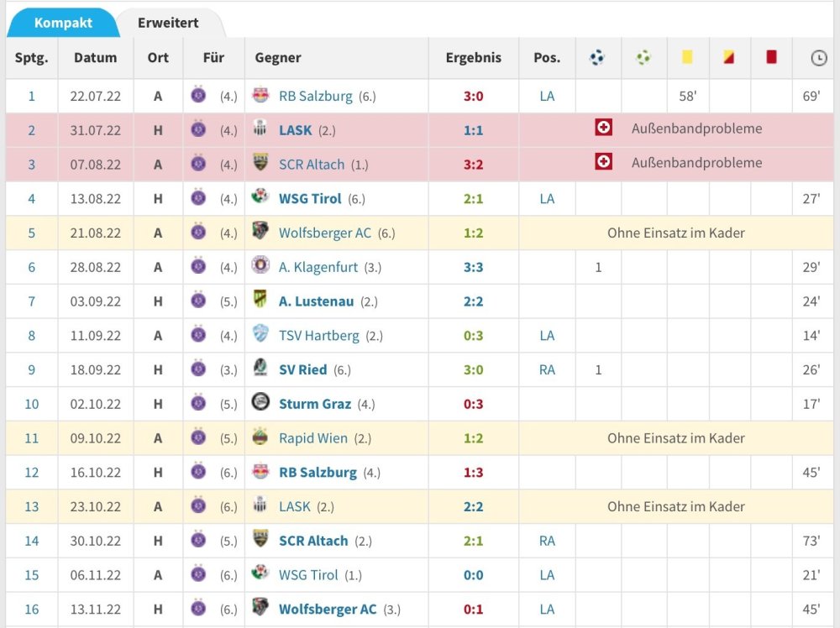Viewport: 840px width, 628px height.
Task: Click RB Salzburg club crest on matchday 1
Action: point(260,95)
